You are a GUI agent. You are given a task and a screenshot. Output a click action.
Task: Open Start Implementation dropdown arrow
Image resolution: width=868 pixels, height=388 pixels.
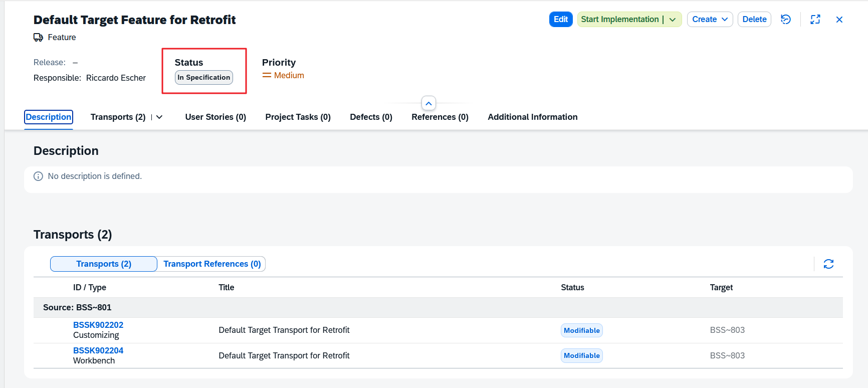pos(673,20)
